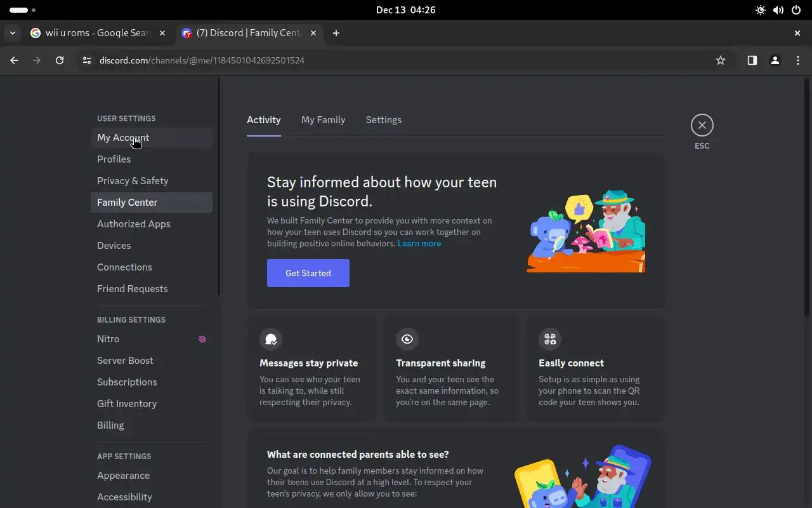Switch to the Family Center Settings tab
812x508 pixels.
pos(384,120)
